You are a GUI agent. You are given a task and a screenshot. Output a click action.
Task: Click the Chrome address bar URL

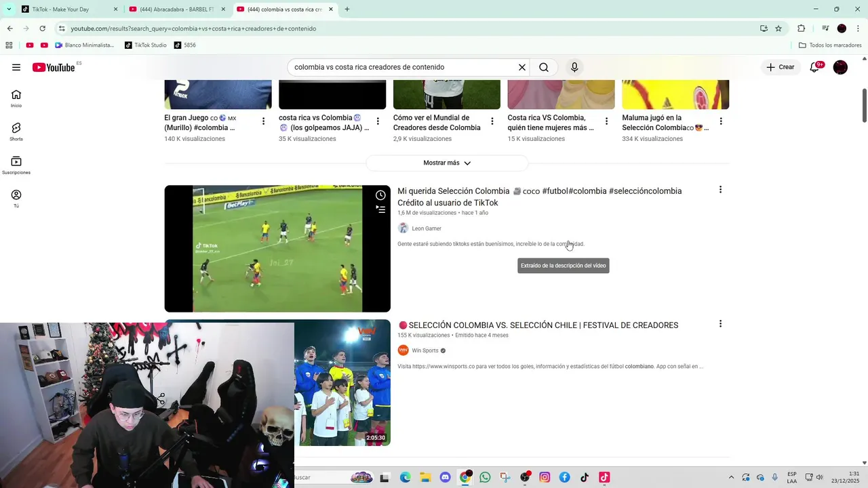[193, 28]
